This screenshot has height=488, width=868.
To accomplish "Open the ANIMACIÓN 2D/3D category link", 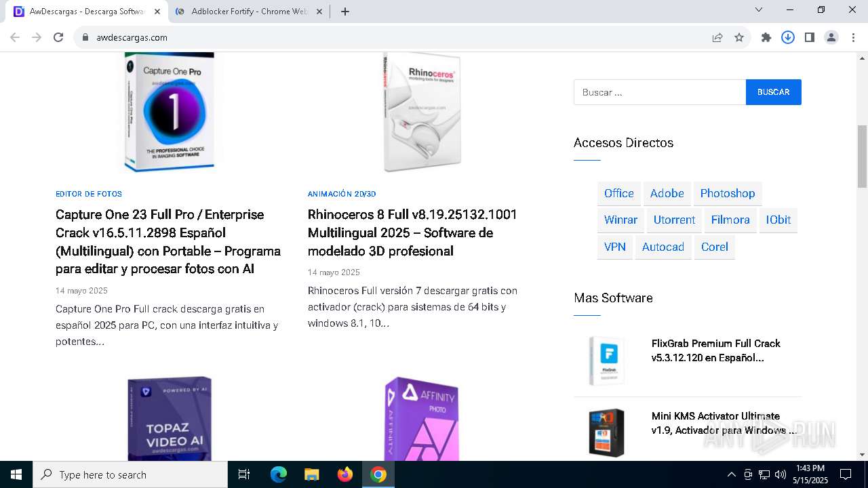I will coord(342,194).
